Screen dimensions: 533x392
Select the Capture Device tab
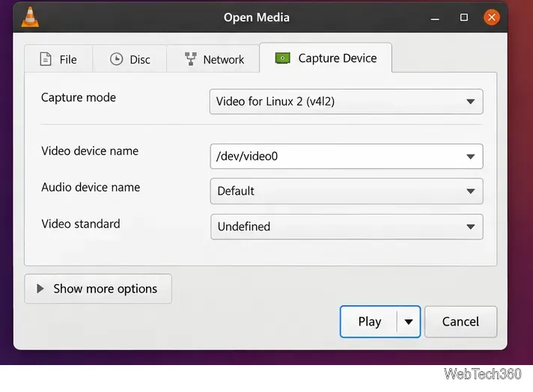[x=326, y=58]
